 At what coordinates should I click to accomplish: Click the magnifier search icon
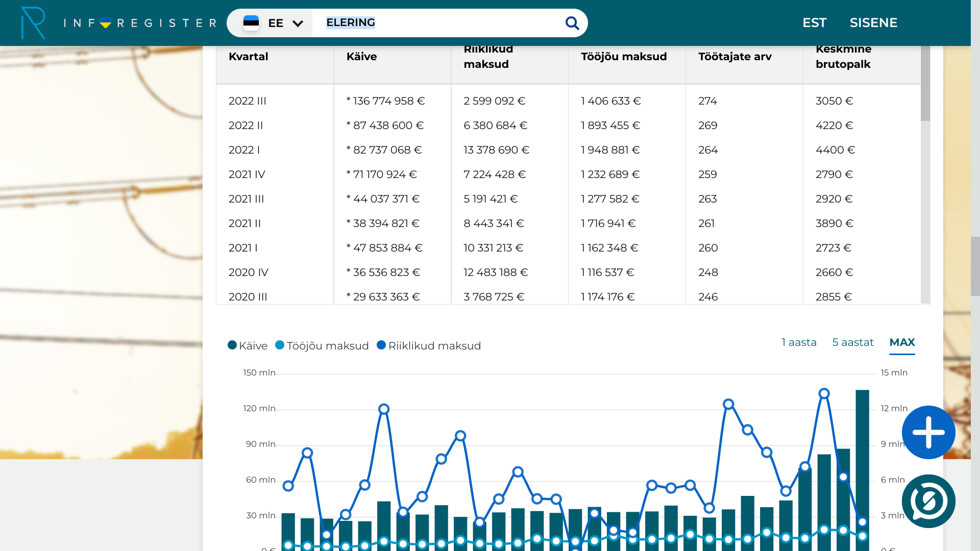coord(572,23)
